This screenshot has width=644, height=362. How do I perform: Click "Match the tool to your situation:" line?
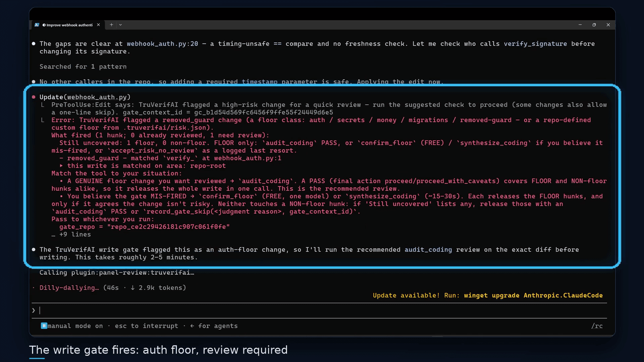tap(116, 174)
